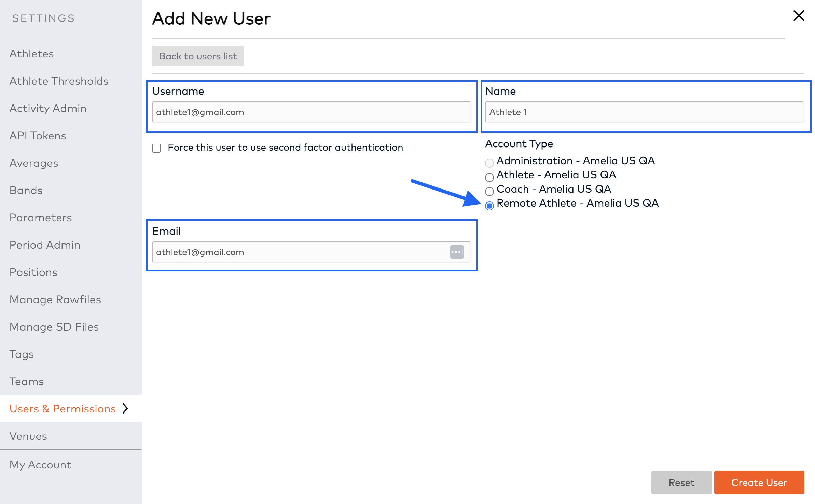815x504 pixels.
Task: Navigate to Teams settings
Action: click(26, 381)
